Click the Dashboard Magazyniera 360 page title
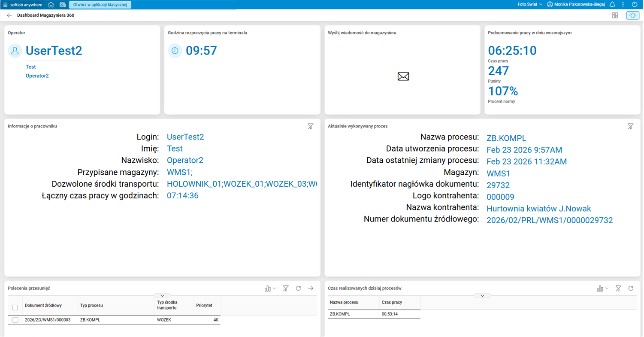 [x=46, y=15]
